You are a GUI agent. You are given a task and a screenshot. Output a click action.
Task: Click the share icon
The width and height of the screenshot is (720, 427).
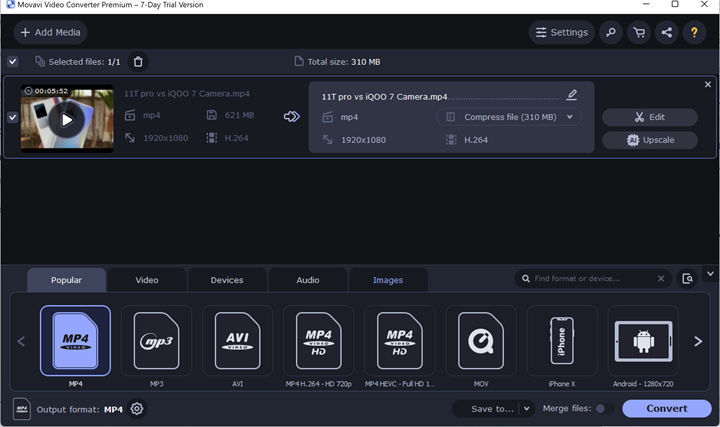click(667, 33)
